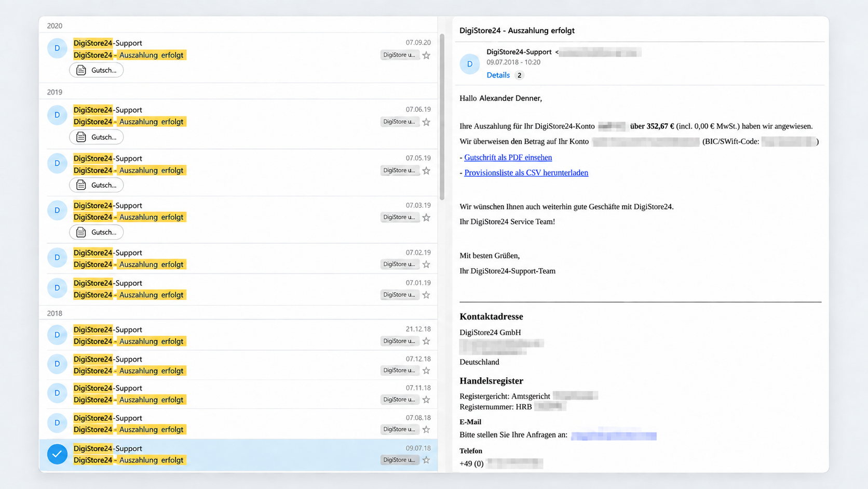
Task: Star the 07.01.19 DigiStore24 email
Action: coord(426,295)
